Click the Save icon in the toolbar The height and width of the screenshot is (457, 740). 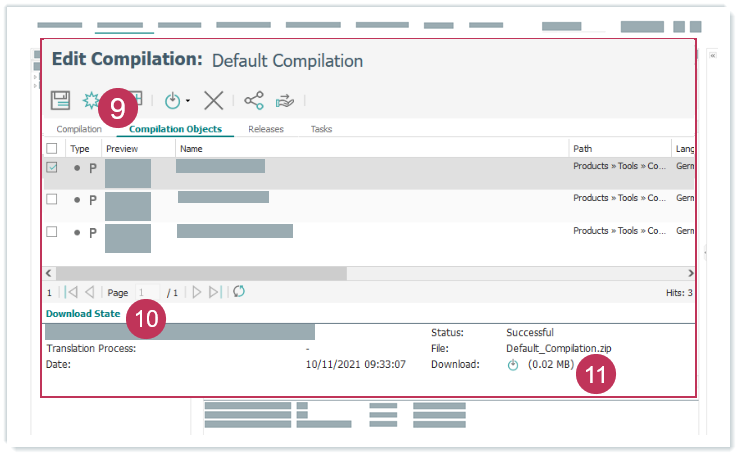[x=60, y=100]
